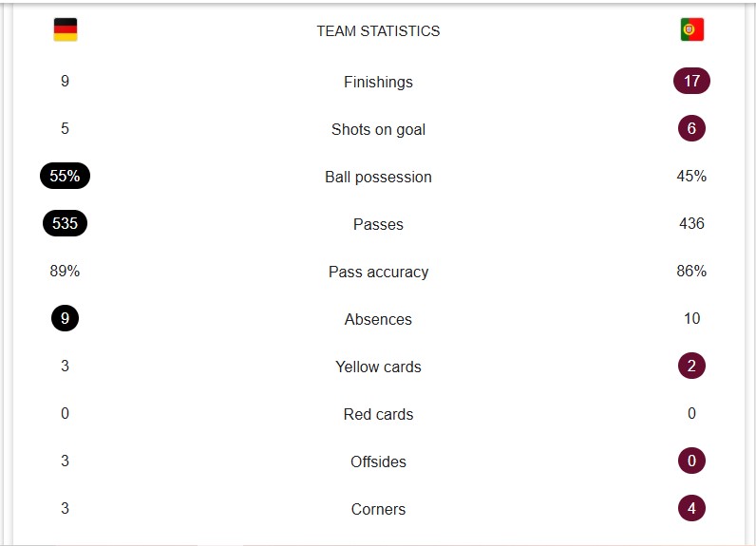Screen dimensions: 756x546
Task: Click the Germany flag icon
Action: coord(66,29)
